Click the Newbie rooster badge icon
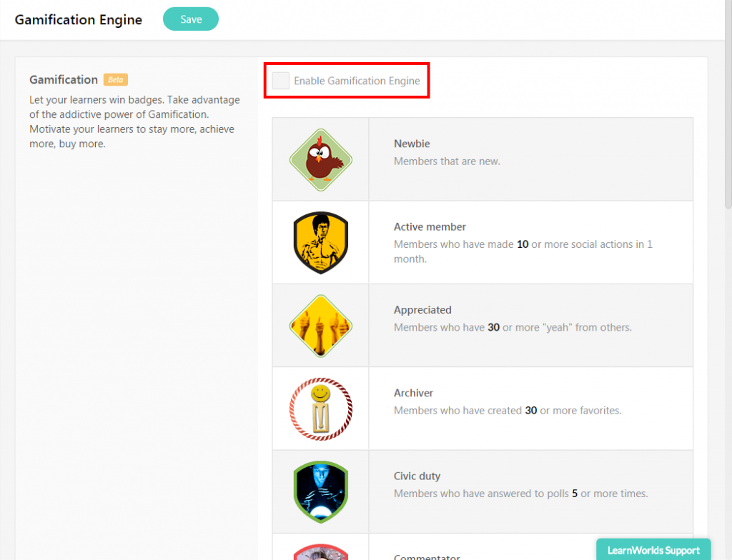Viewport: 732px width, 560px height. pos(321,159)
